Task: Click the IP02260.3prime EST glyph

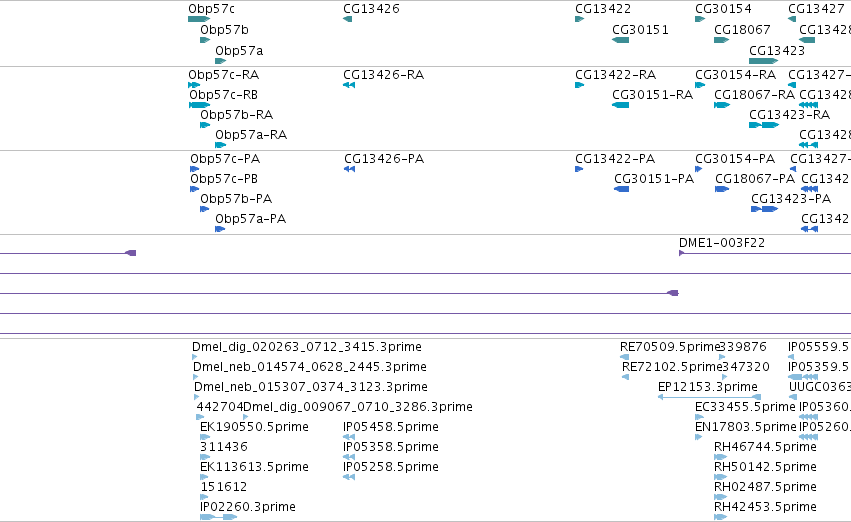Action: point(218,517)
